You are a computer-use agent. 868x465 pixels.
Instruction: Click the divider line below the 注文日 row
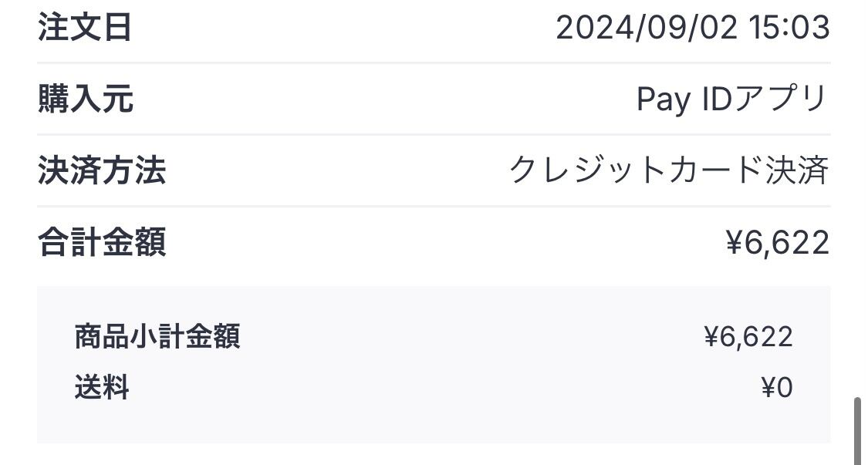point(434,62)
